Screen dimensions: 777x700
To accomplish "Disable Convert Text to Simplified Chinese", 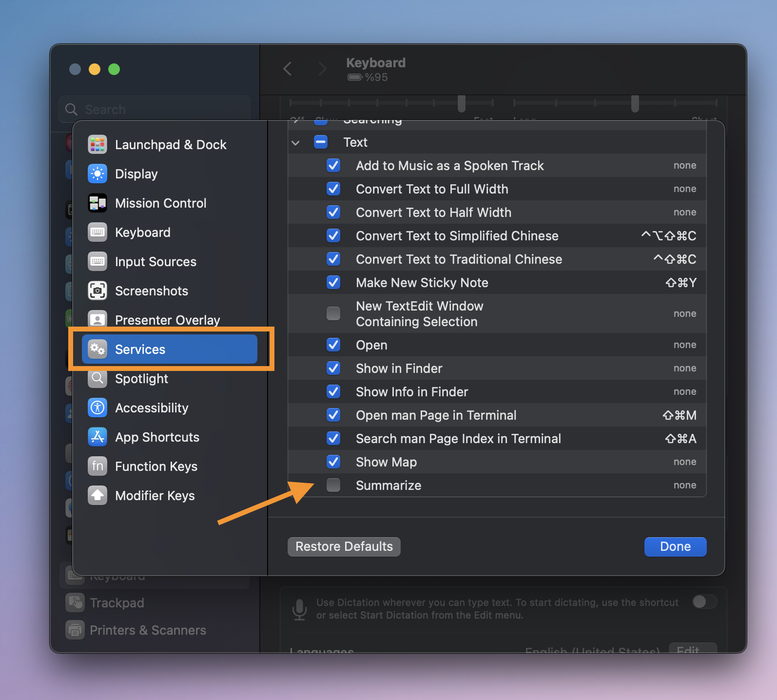I will click(333, 236).
